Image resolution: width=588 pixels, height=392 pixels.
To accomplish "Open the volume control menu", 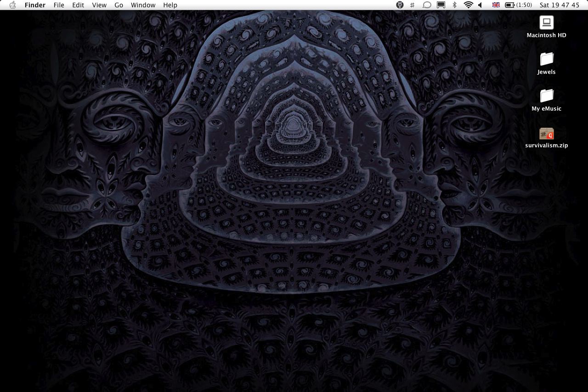I will (480, 5).
